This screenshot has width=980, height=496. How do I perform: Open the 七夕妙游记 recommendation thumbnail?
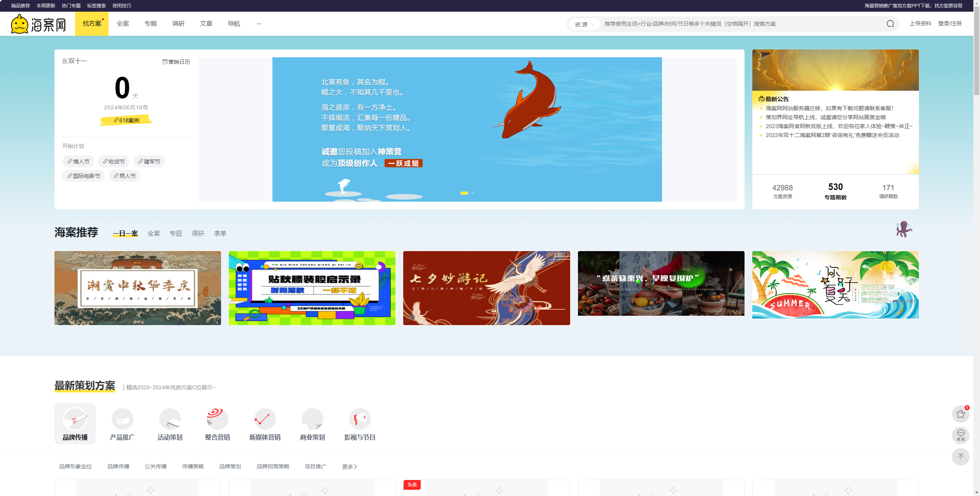(x=486, y=288)
